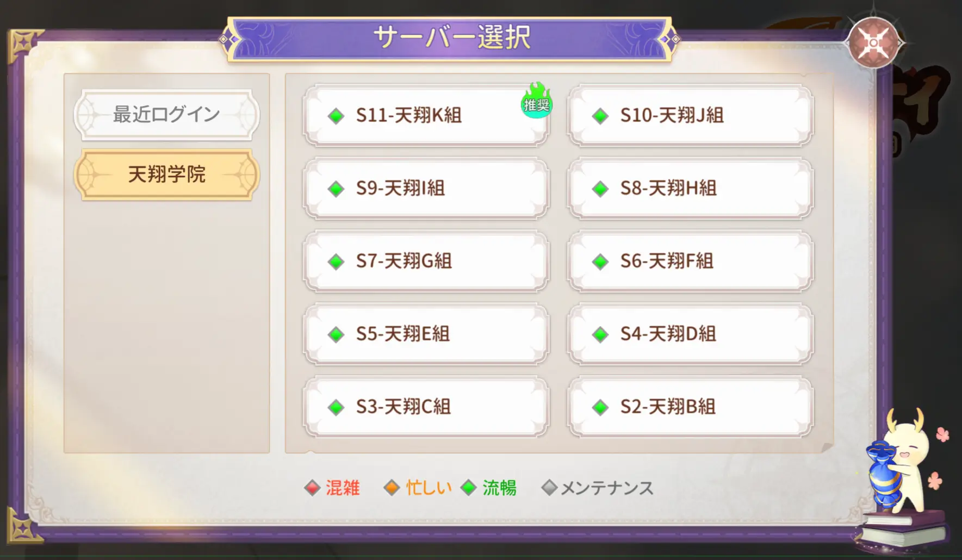Click the orange 忙しい status diamond
The width and height of the screenshot is (962, 560).
[392, 488]
